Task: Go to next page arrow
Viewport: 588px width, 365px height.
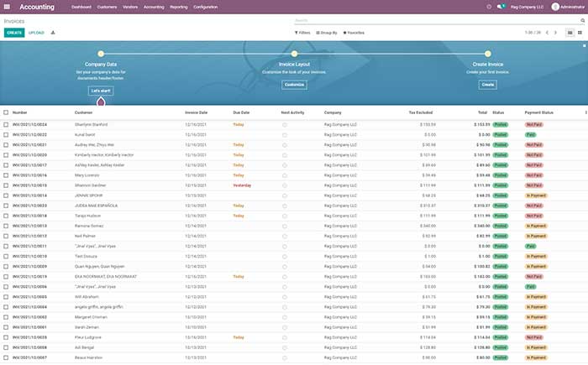Action: click(555, 33)
